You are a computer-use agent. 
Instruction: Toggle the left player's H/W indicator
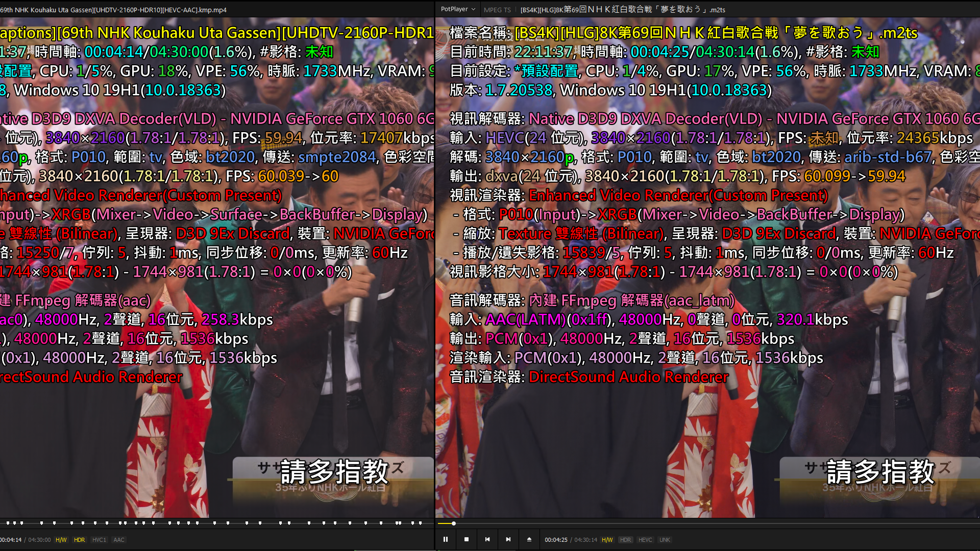pyautogui.click(x=61, y=540)
